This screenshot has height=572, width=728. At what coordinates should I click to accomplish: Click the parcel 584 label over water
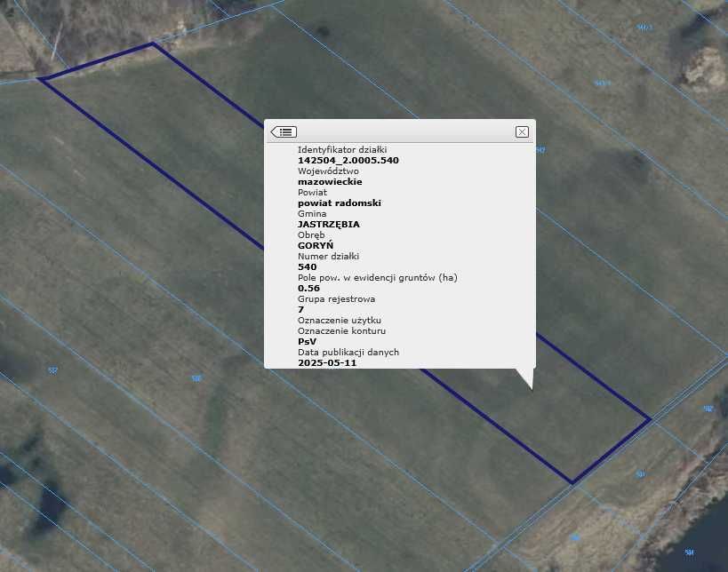(689, 552)
